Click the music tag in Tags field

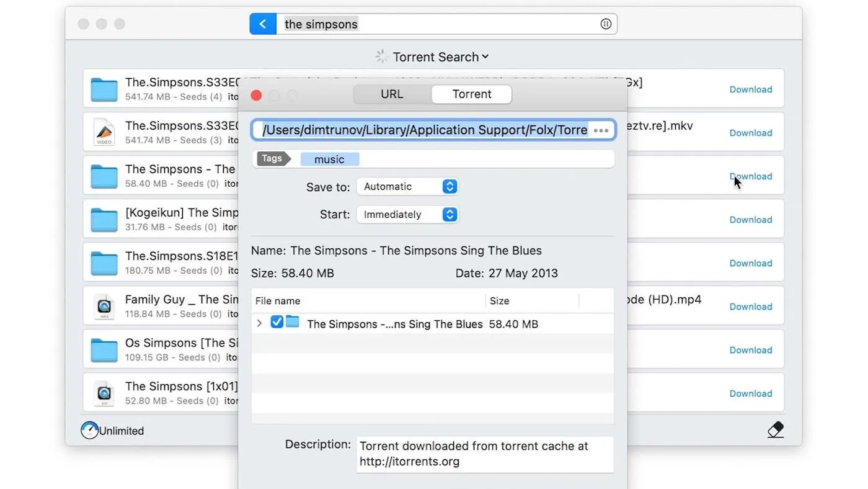coord(329,159)
